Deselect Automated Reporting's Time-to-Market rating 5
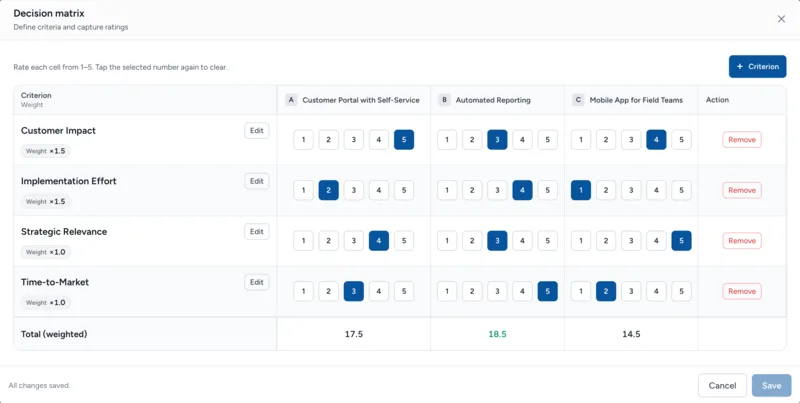 547,291
